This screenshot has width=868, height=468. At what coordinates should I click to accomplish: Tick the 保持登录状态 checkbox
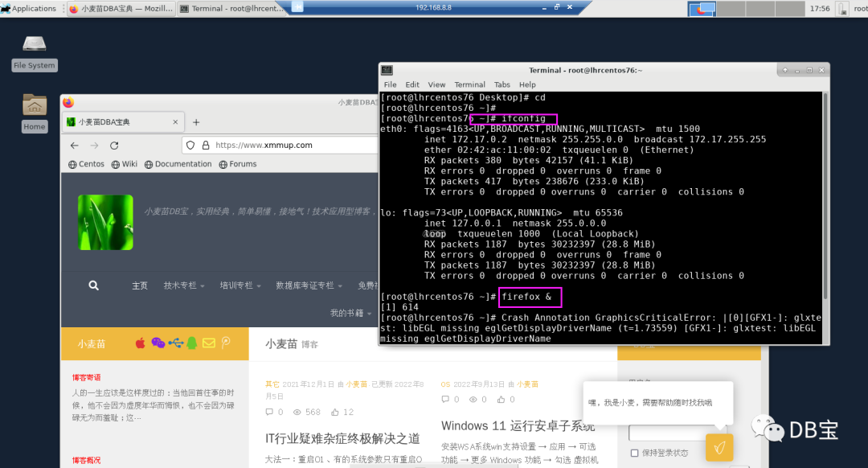[634, 453]
